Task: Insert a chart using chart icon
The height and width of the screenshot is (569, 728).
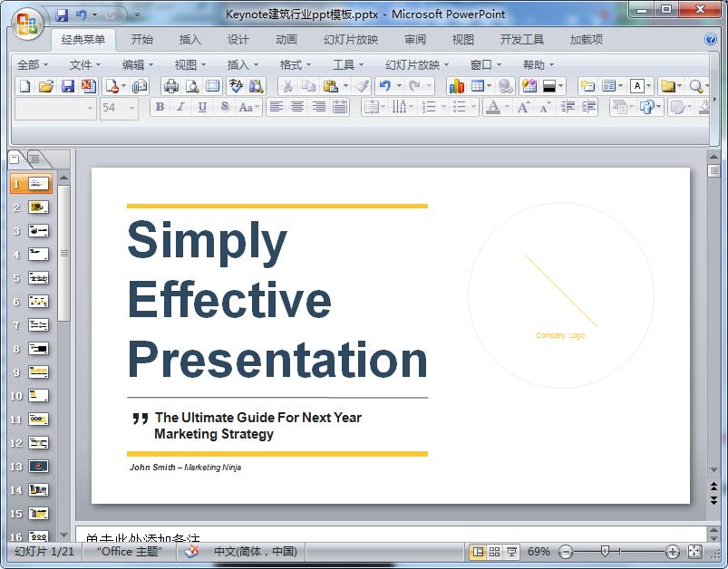Action: (x=456, y=86)
